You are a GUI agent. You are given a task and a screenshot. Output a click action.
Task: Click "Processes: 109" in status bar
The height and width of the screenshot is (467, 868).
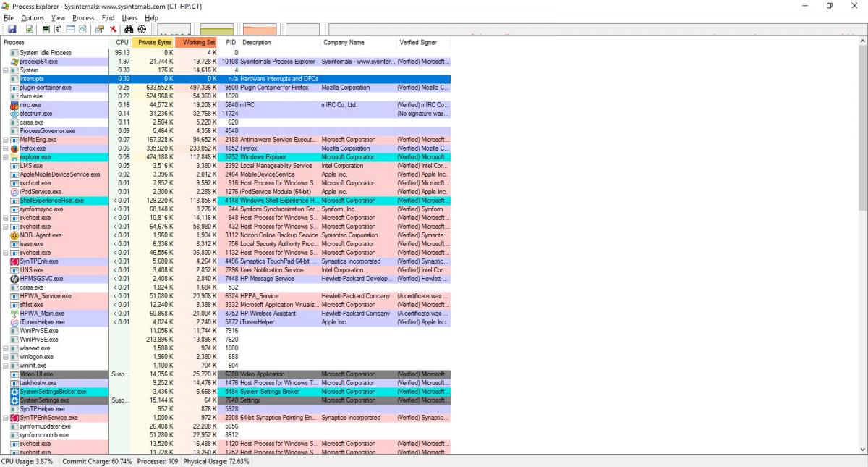158,461
